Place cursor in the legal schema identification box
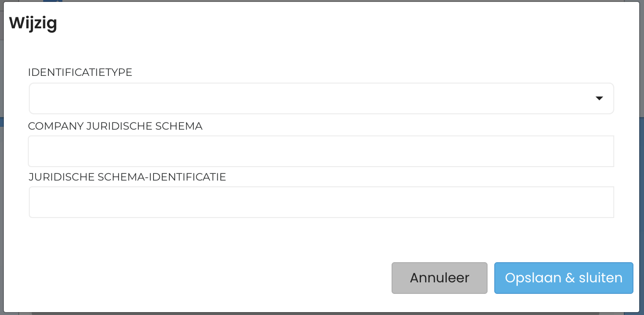Screen dimensions: 644x315 pyautogui.click(x=321, y=202)
